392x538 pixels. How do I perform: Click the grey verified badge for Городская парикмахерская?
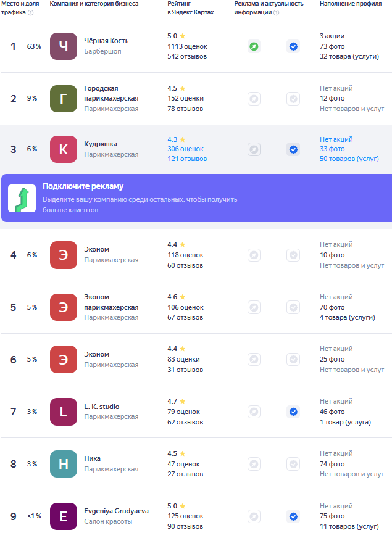[293, 99]
